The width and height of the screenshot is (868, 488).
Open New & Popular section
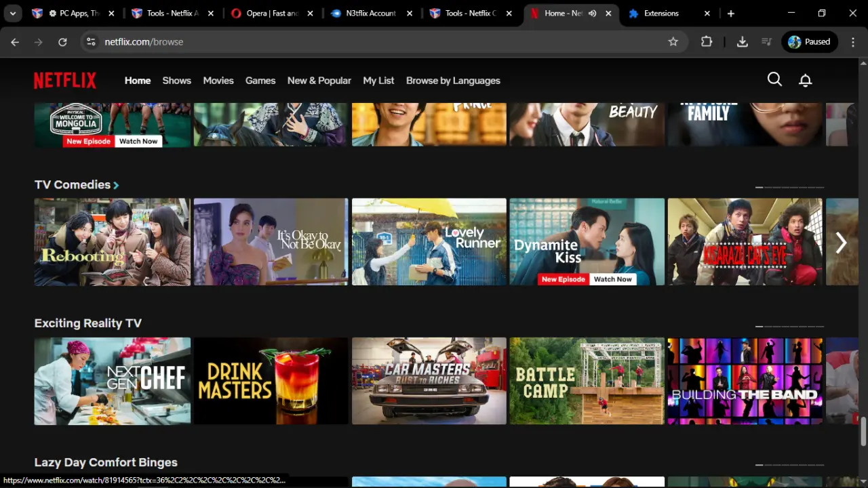pos(319,81)
